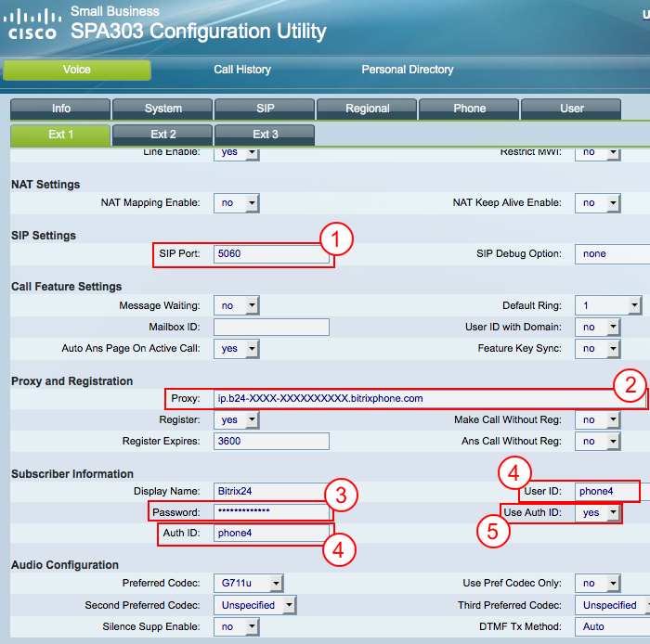This screenshot has height=644, width=650.
Task: Open the Use Auth ID dropdown
Action: coord(598,513)
